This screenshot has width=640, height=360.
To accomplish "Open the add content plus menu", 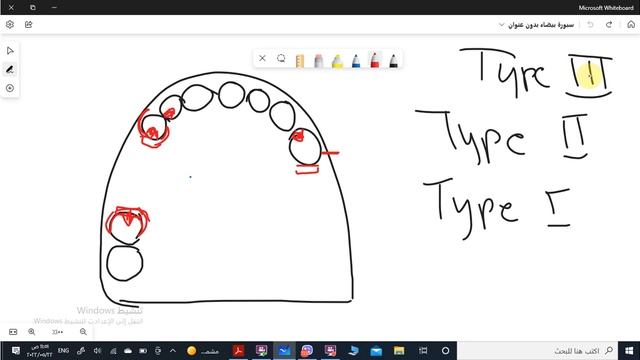I will pos(10,88).
